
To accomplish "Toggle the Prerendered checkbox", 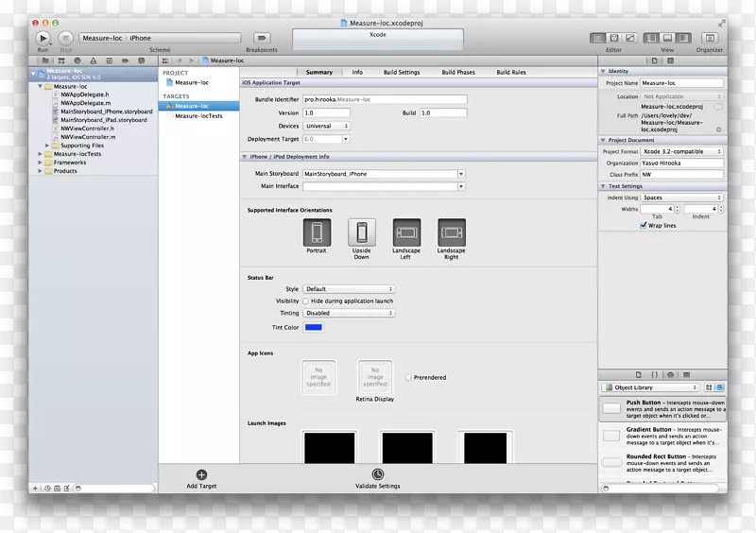I will (408, 378).
